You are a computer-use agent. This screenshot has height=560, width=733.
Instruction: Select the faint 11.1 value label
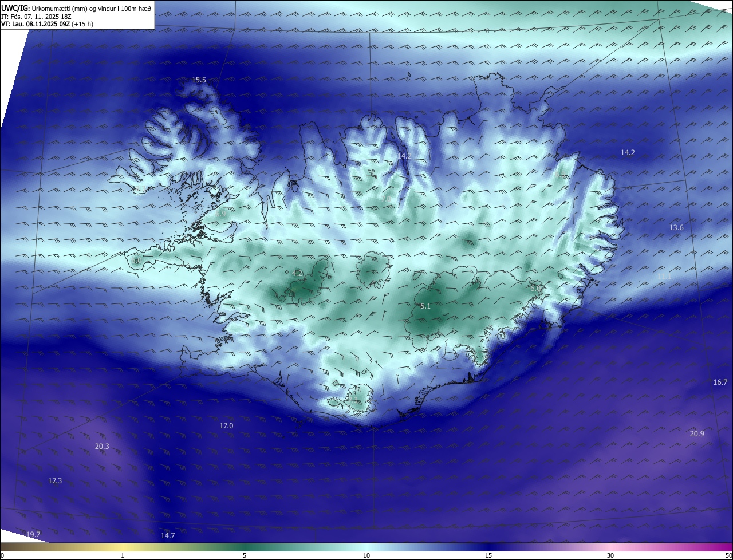pyautogui.click(x=664, y=277)
